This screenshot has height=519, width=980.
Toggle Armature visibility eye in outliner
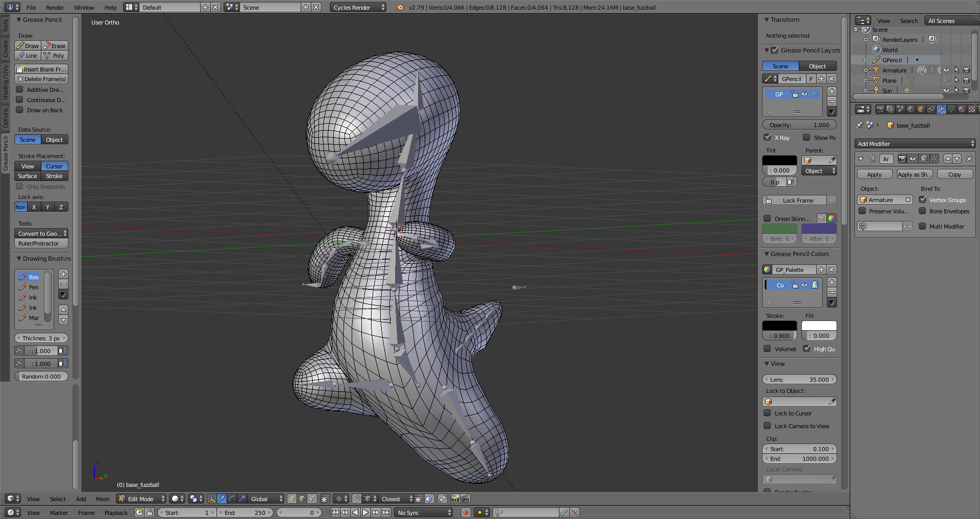pos(946,70)
